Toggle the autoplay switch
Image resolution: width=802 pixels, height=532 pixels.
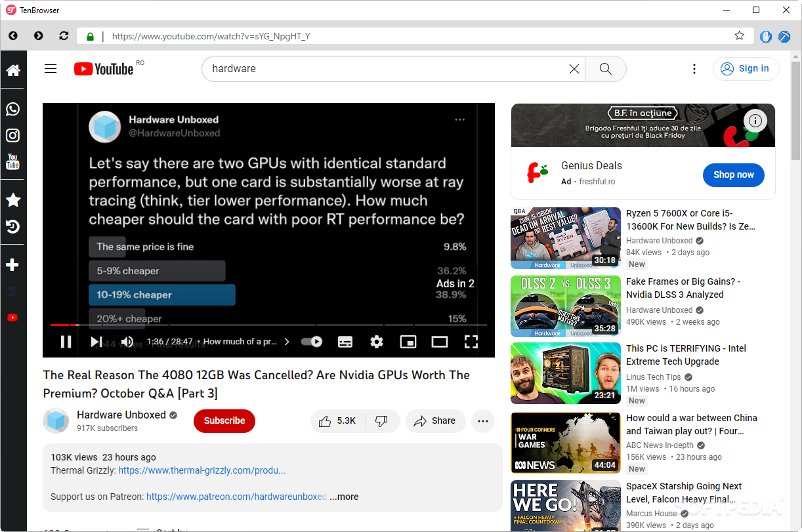pos(312,341)
